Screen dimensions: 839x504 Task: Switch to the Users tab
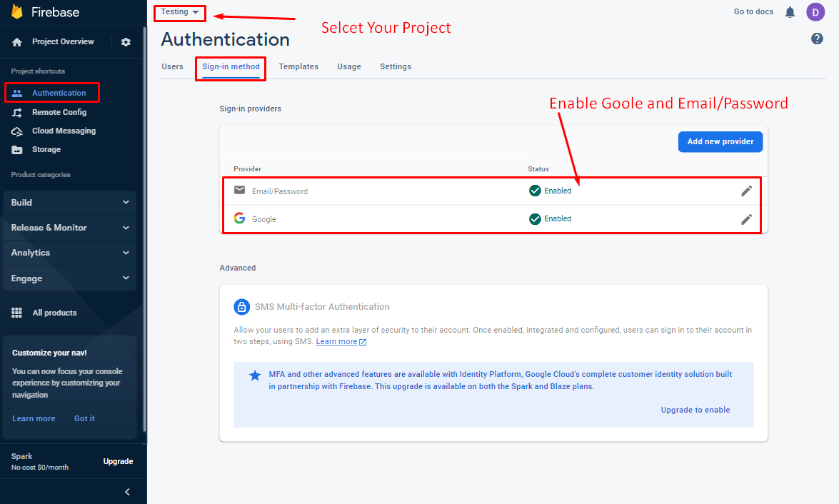[x=172, y=66]
